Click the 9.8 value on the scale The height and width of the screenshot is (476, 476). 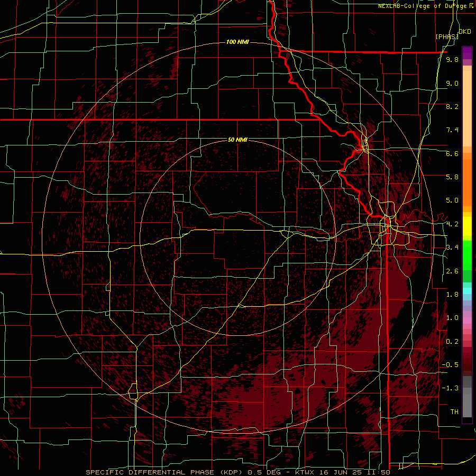pyautogui.click(x=452, y=59)
